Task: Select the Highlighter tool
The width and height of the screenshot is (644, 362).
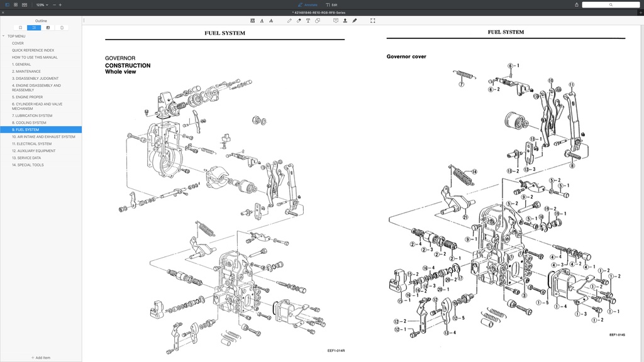Action: 299,20
